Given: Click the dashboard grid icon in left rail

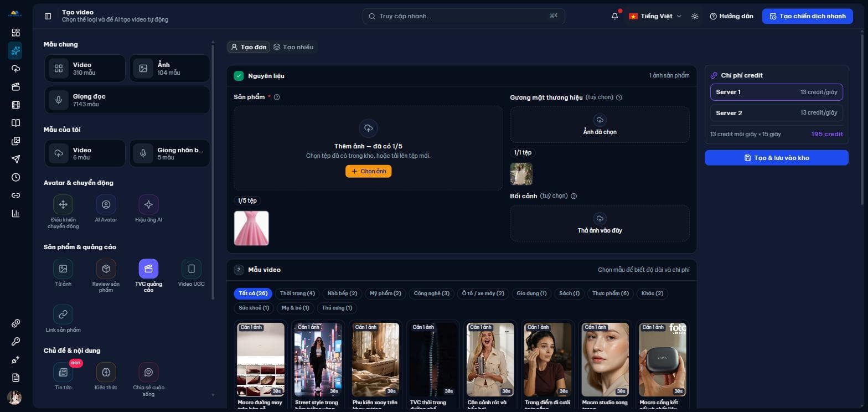Looking at the screenshot, I should tap(15, 33).
